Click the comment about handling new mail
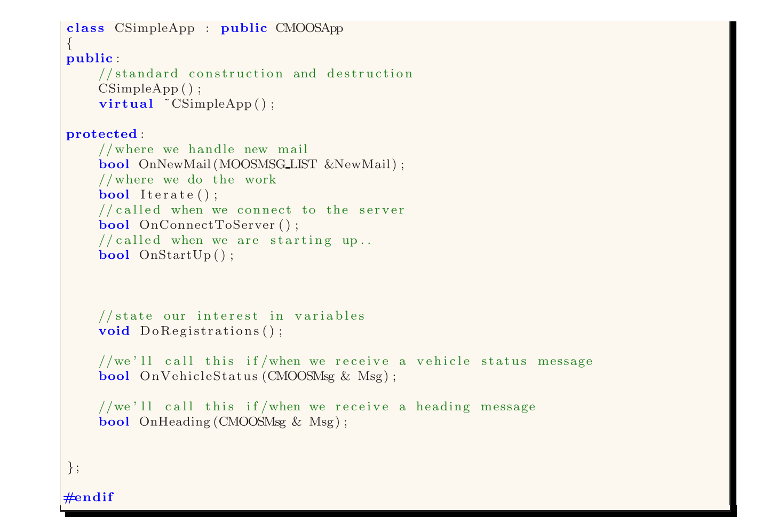This screenshot has height=532, width=770. [x=203, y=149]
